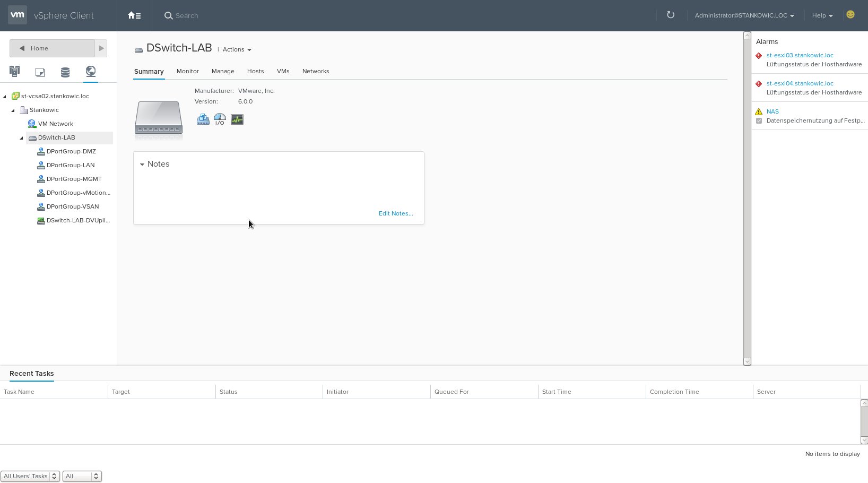The width and height of the screenshot is (868, 483).
Task: Collapse the Stankowic datacenter node
Action: point(13,110)
